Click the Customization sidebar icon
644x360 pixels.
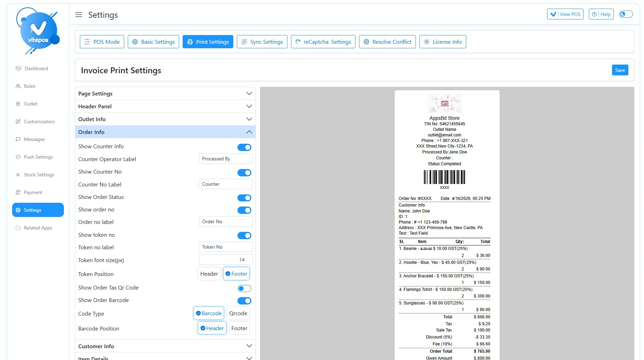pos(18,122)
